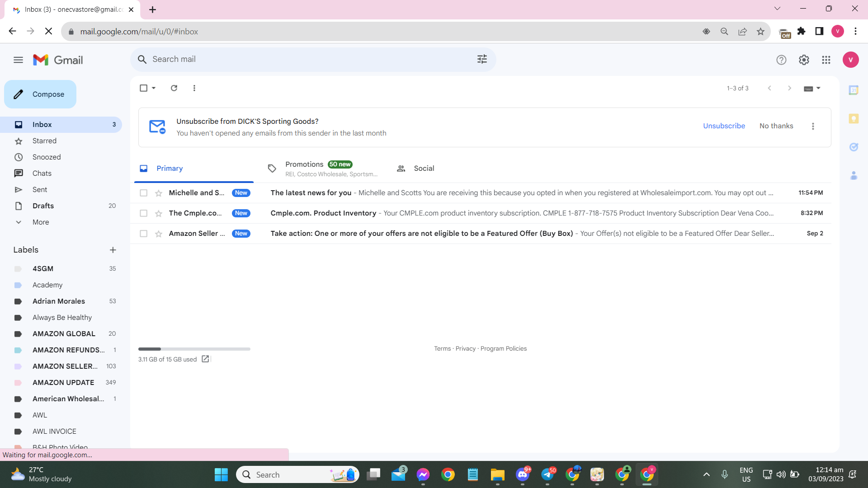Open Terms link
The height and width of the screenshot is (488, 868).
442,348
